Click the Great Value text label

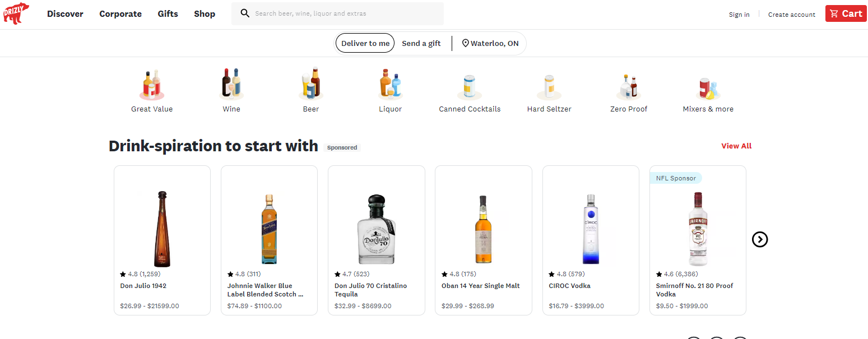pyautogui.click(x=152, y=109)
